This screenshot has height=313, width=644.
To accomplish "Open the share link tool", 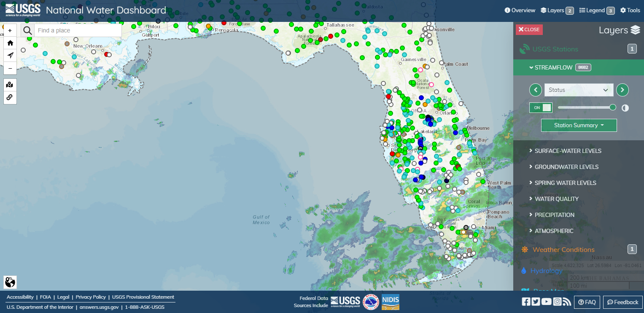I will tap(10, 97).
